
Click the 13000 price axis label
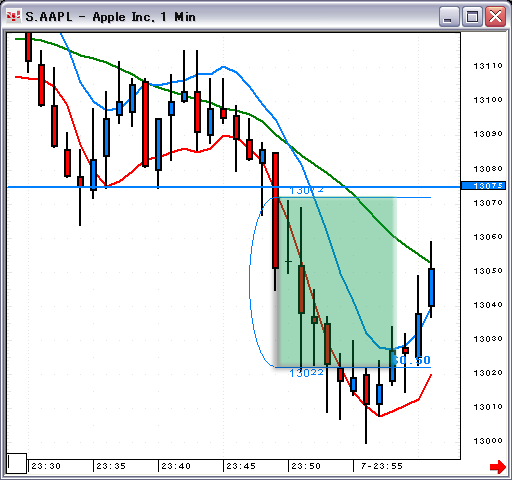[x=488, y=441]
